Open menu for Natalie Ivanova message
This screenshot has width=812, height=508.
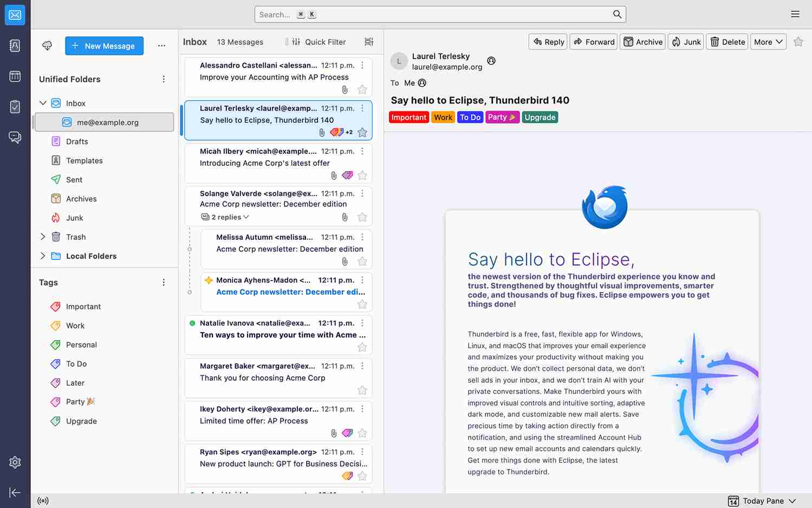[362, 323]
